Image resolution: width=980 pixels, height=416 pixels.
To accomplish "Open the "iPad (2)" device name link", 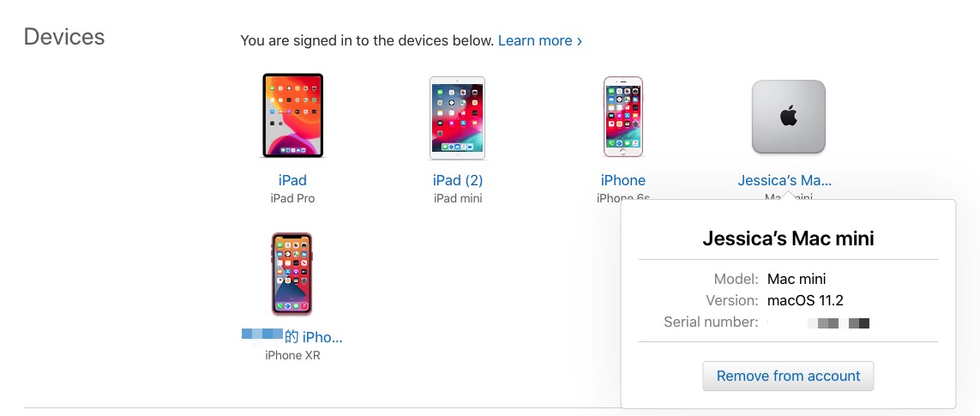I will coord(458,180).
